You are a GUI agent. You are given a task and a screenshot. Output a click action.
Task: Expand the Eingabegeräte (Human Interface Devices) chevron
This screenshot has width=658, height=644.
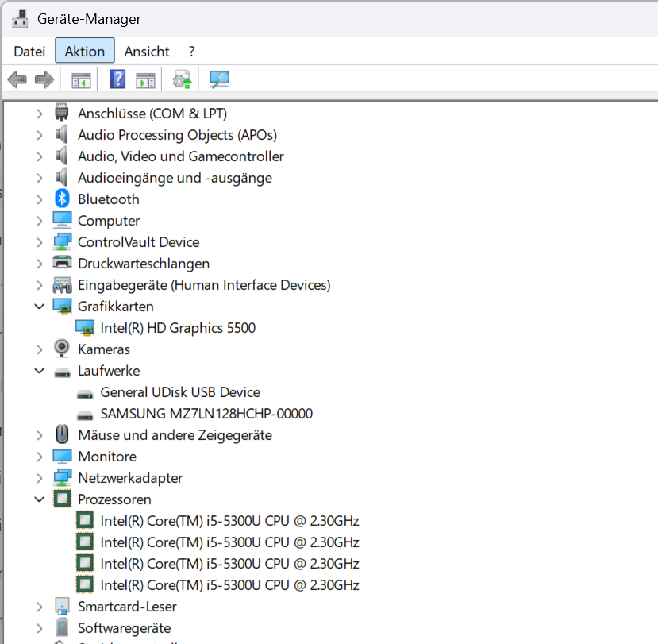[x=39, y=286]
